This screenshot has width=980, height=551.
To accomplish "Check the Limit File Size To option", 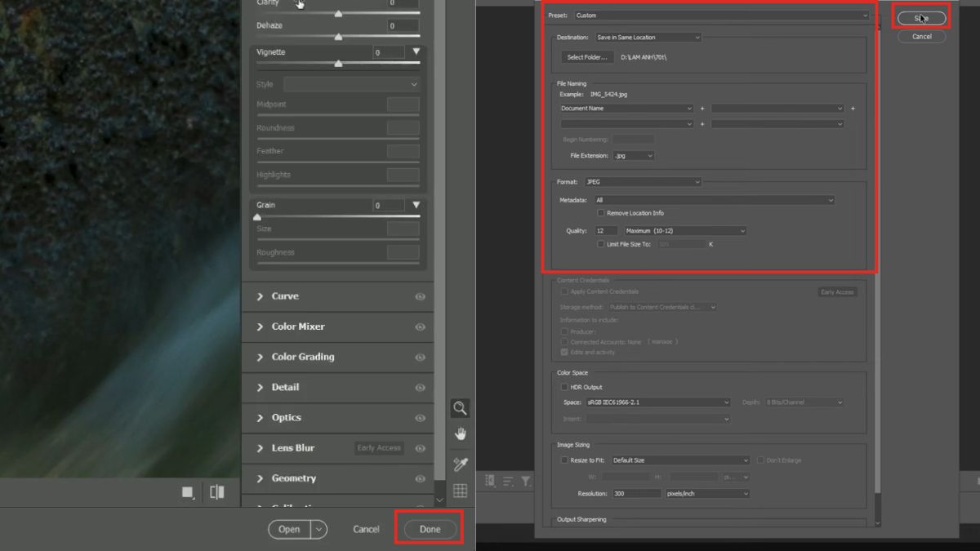I will (x=600, y=244).
